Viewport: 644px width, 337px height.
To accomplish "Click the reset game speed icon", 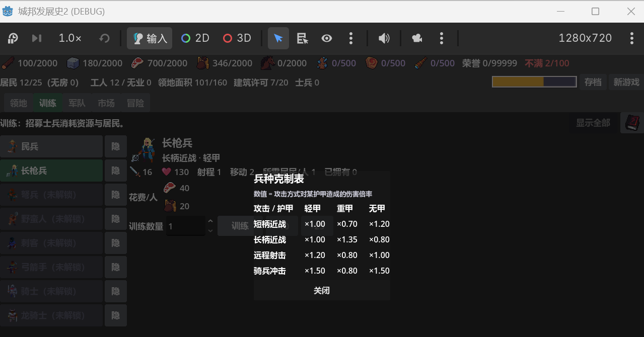I will pos(104,38).
